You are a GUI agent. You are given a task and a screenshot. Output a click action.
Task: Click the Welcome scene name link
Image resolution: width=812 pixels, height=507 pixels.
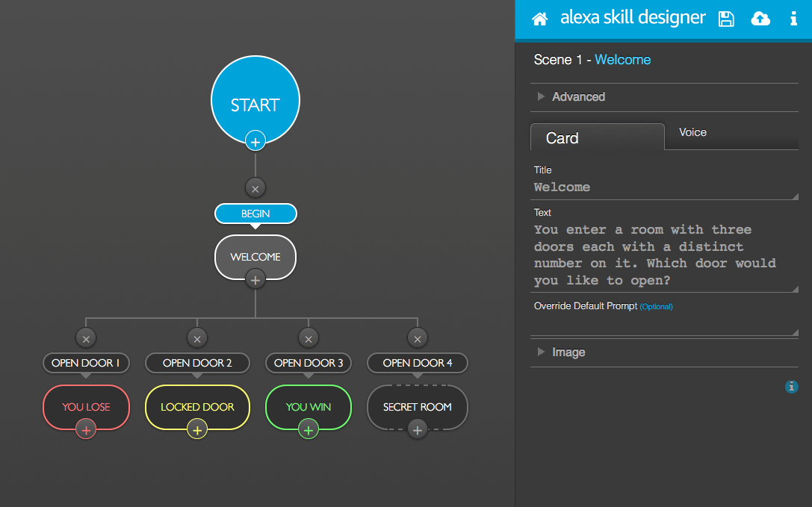(x=622, y=60)
